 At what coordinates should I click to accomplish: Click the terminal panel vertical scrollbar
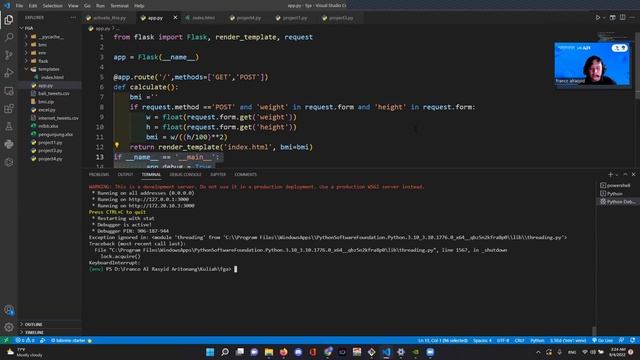tap(594, 331)
